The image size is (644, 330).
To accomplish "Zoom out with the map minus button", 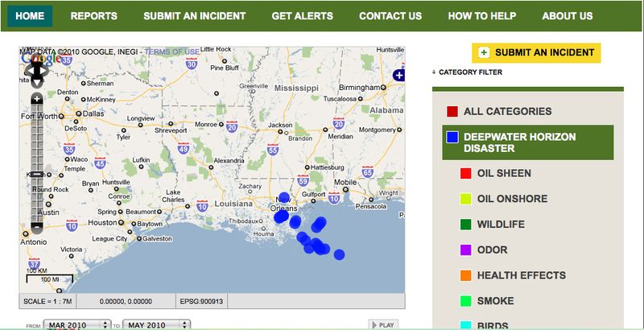I will tap(37, 226).
